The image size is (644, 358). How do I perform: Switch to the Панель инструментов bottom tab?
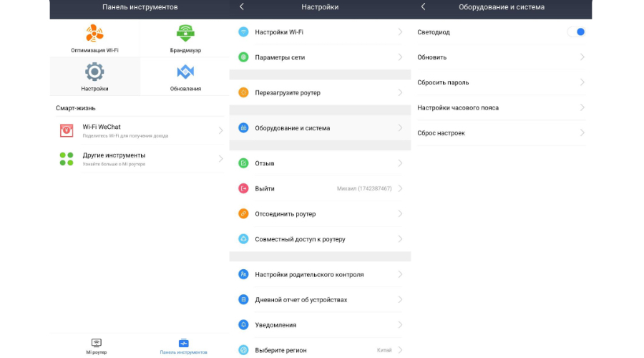(183, 346)
